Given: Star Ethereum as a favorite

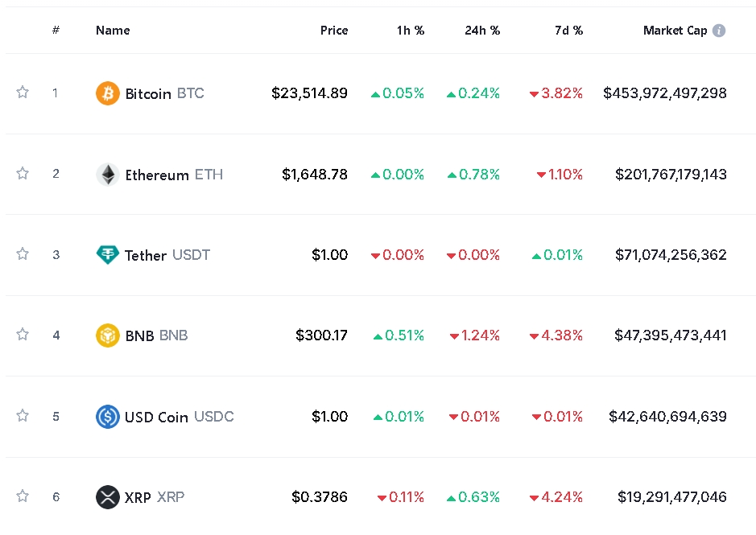Looking at the screenshot, I should click(23, 174).
